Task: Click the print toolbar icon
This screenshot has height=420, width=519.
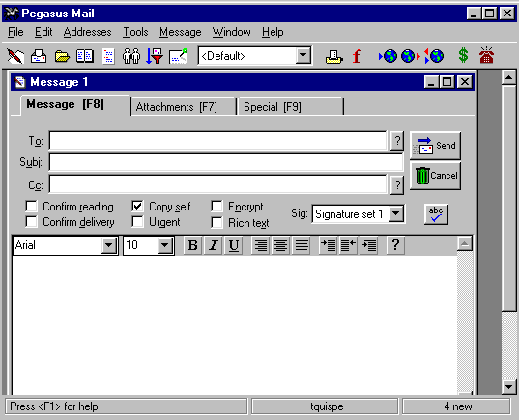Action: (x=333, y=57)
